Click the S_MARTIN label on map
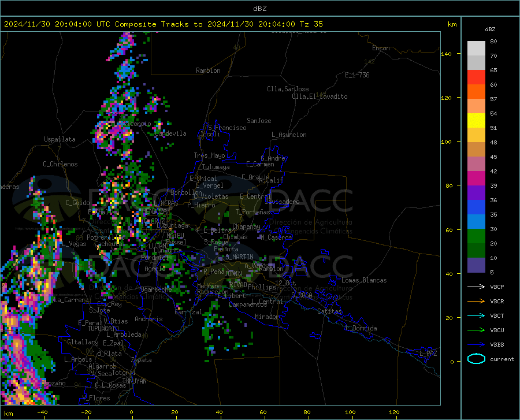The image size is (520, 420). pos(239,257)
